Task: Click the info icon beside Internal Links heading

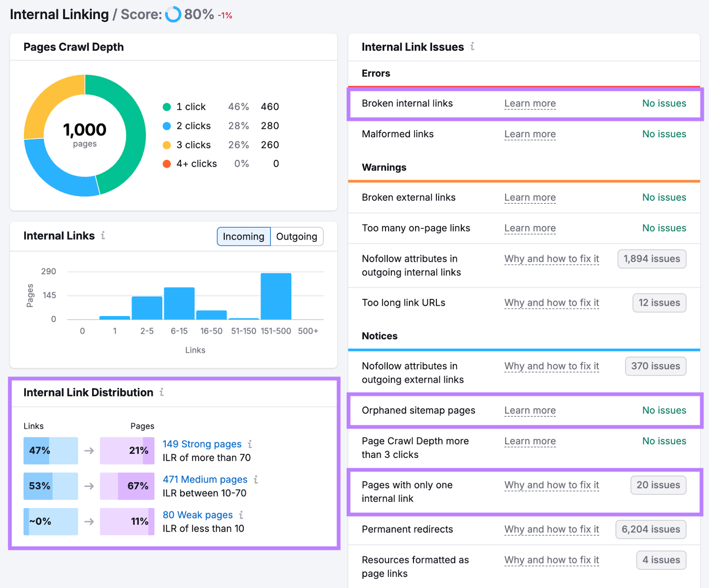Action: pyautogui.click(x=103, y=236)
